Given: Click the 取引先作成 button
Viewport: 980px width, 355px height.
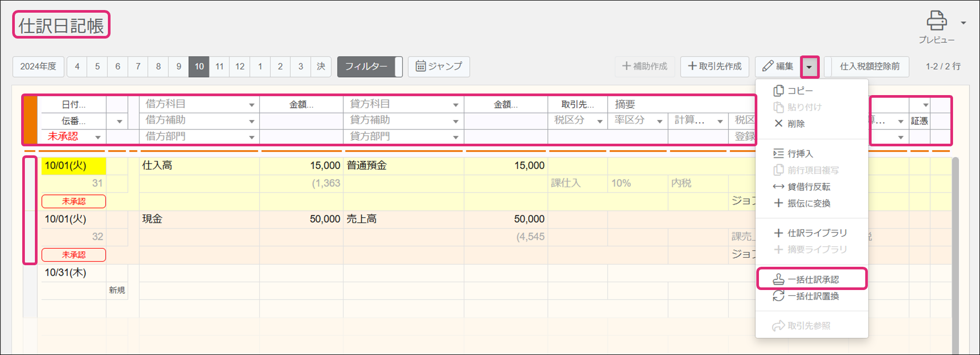Looking at the screenshot, I should (715, 67).
